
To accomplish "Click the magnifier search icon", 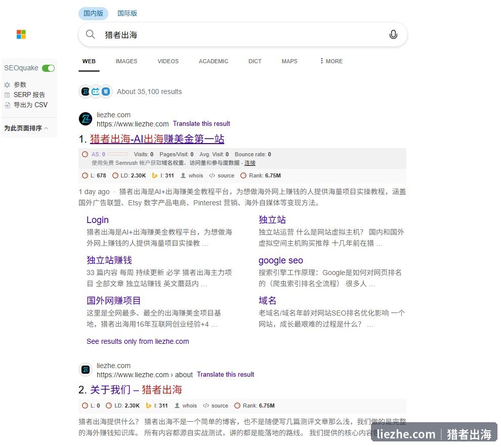I will pyautogui.click(x=91, y=34).
